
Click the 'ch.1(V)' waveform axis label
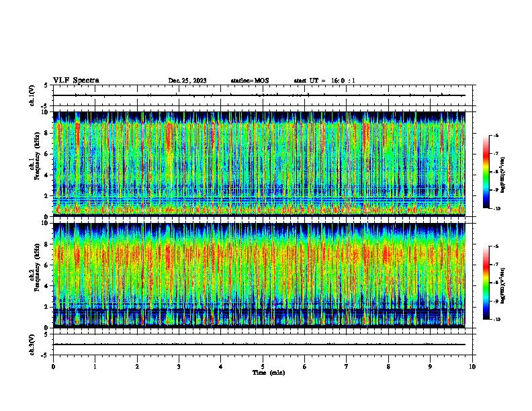[x=32, y=95]
